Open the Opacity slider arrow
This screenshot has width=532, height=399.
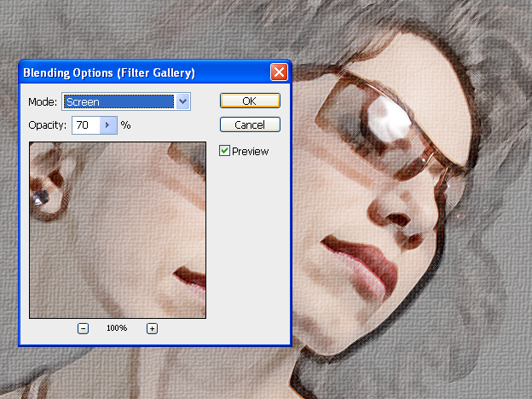pyautogui.click(x=108, y=125)
